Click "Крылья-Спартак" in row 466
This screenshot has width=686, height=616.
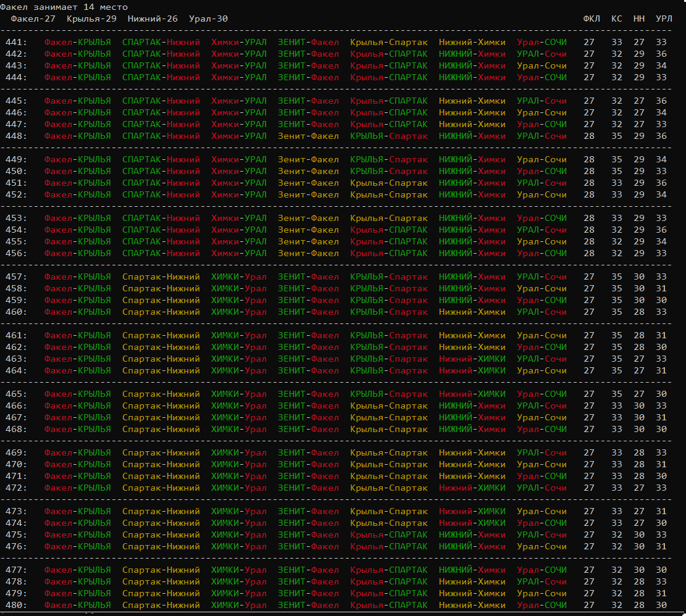[389, 406]
